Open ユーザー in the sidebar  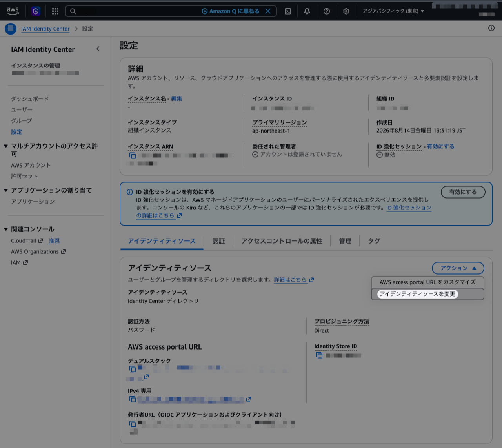click(22, 110)
